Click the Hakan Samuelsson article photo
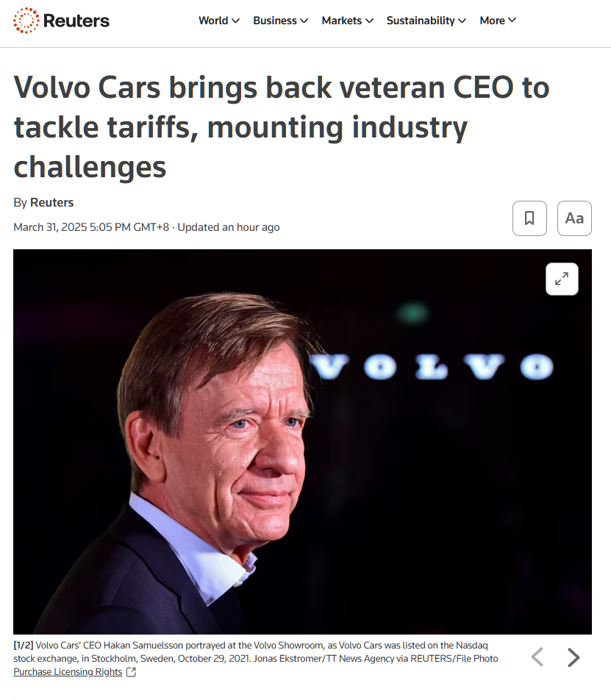Viewport: 611px width, 700px height. pos(302,441)
